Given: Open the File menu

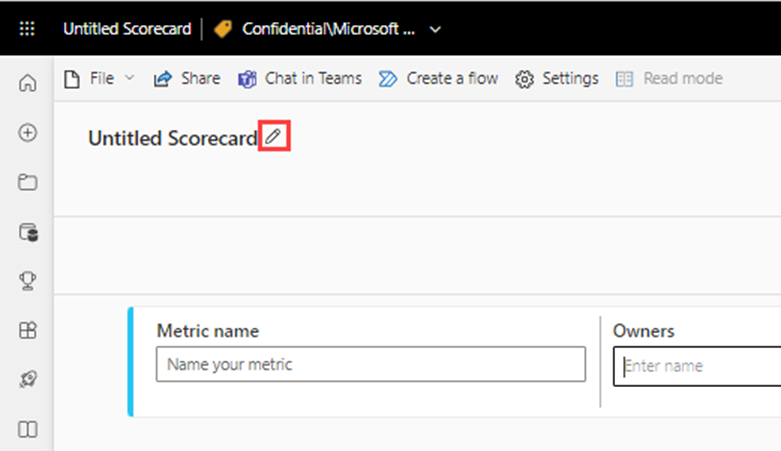Looking at the screenshot, I should (98, 79).
